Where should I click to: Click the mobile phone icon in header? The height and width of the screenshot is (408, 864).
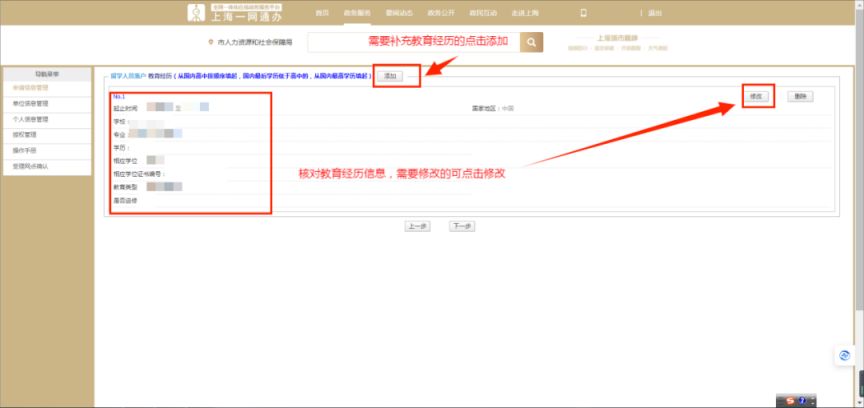(584, 13)
